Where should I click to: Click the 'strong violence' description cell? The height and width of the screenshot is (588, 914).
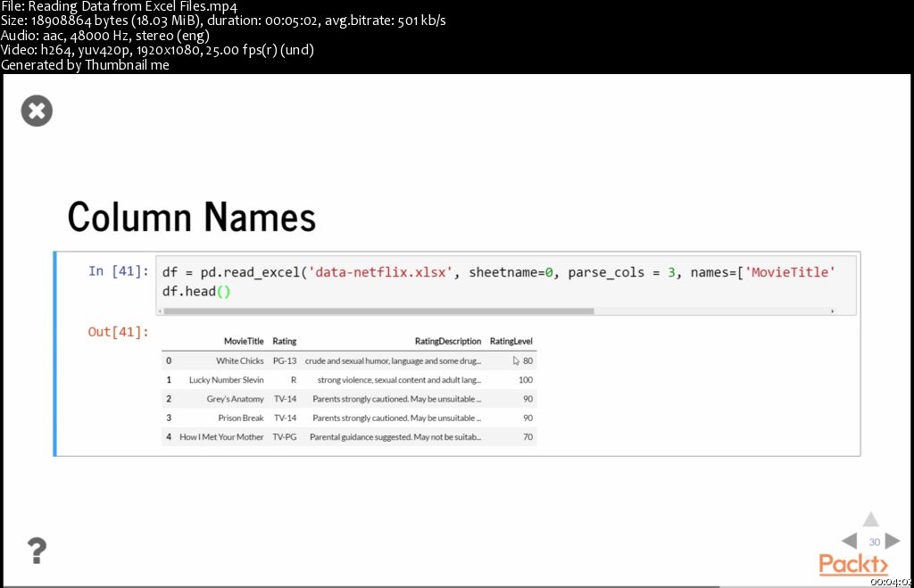399,380
